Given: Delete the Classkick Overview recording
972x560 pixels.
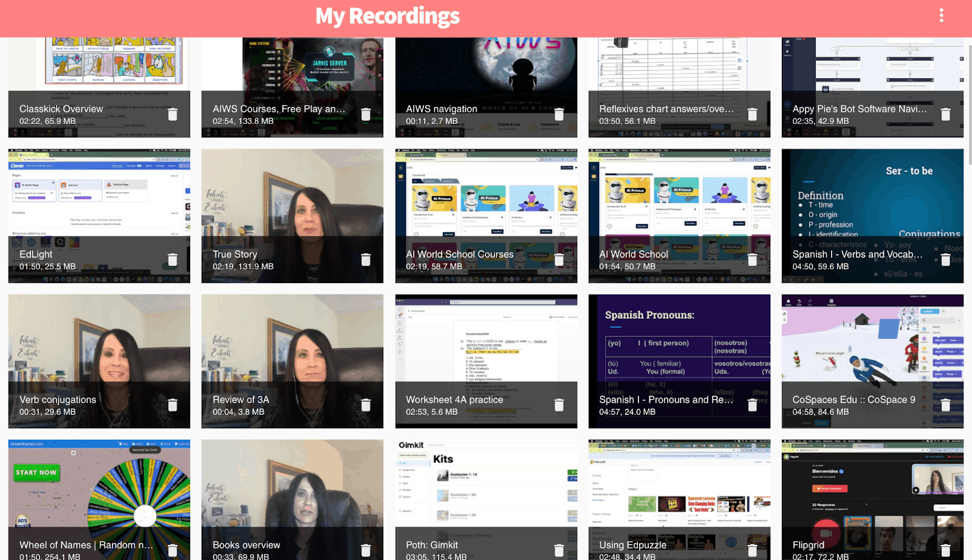Looking at the screenshot, I should pos(173,114).
